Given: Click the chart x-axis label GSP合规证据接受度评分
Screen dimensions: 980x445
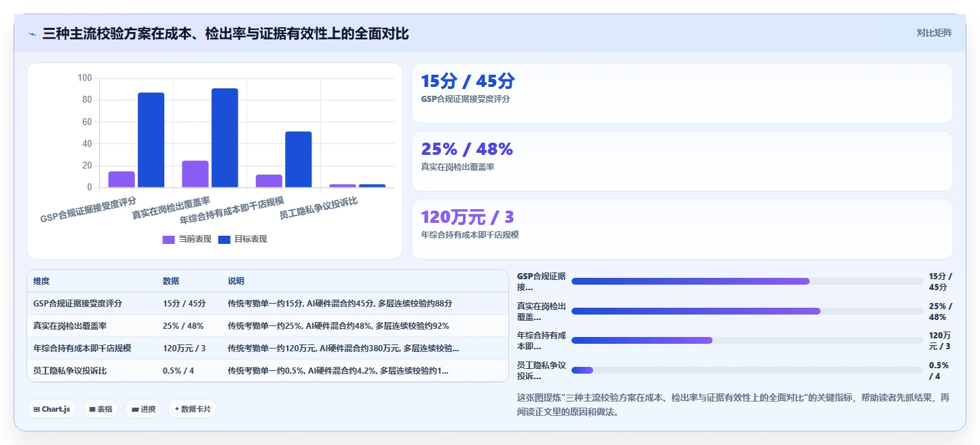Looking at the screenshot, I should (x=88, y=209).
